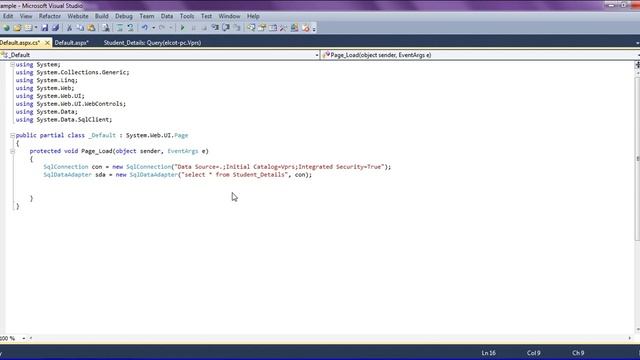Click the Cut scissors icon
This screenshot has width=640, height=360.
69,28
